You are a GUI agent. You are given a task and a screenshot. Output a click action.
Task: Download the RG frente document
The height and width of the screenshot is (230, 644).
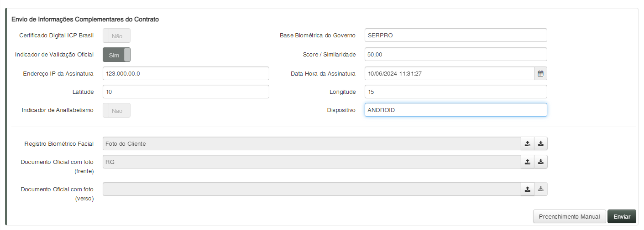tap(541, 162)
